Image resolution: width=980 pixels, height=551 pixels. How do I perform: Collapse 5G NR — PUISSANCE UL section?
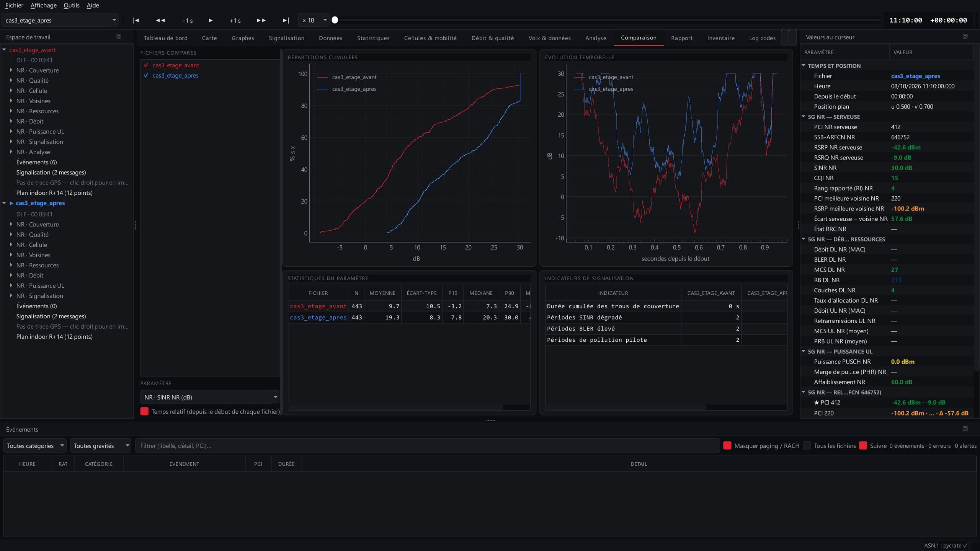(x=804, y=351)
